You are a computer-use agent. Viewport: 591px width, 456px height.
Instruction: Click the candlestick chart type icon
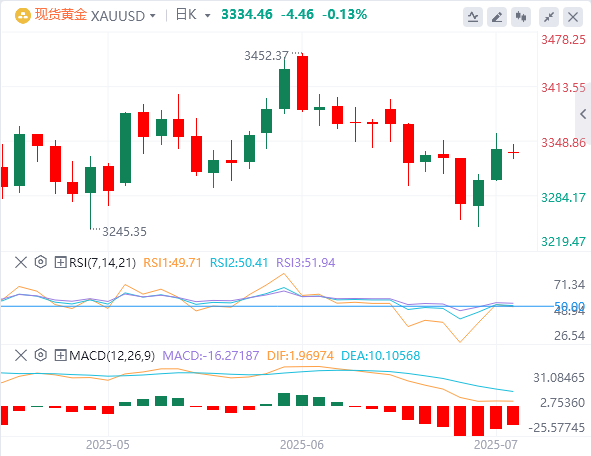pos(521,17)
